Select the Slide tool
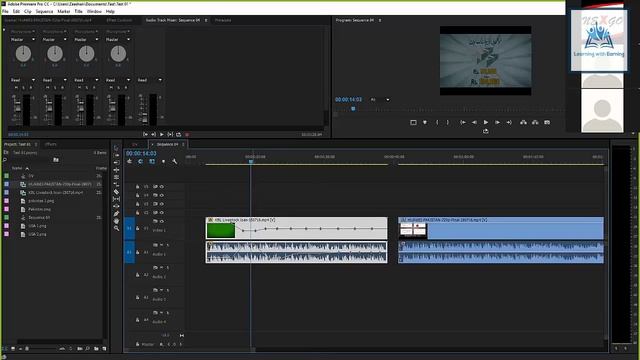Screen dimensions: 640x360 coord(116,206)
